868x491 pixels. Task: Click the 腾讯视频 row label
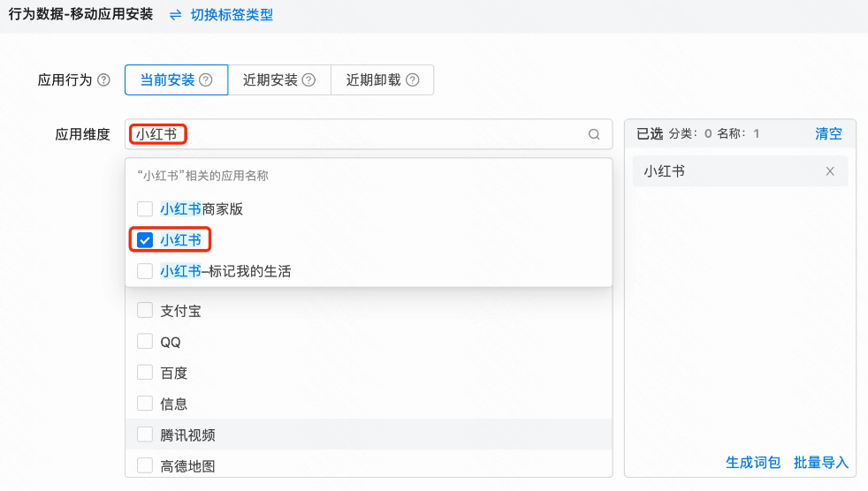tap(187, 435)
